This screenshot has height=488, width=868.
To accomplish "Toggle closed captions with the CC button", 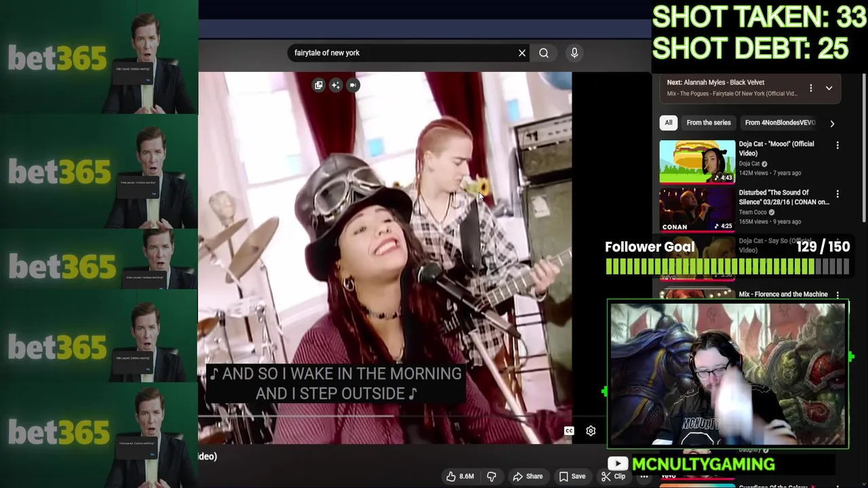I will pyautogui.click(x=569, y=431).
